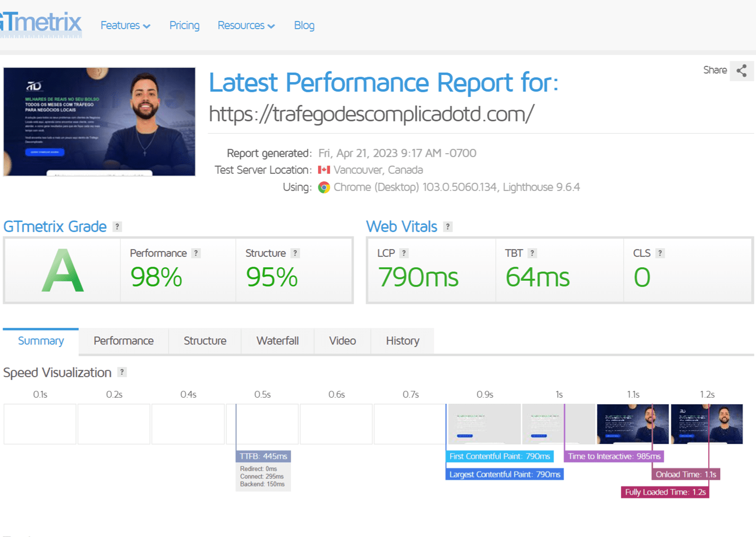Switch to the Structure tab
Screen dimensions: 756x537
click(205, 341)
